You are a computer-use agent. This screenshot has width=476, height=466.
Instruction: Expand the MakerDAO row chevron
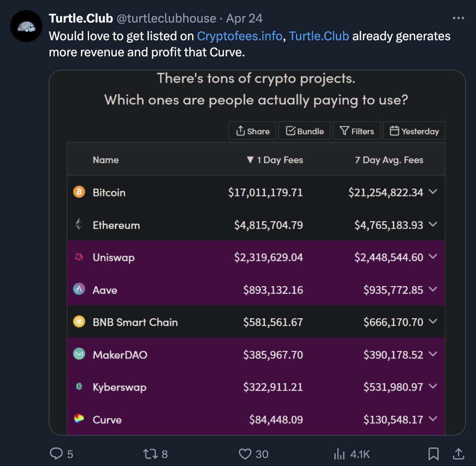(x=433, y=354)
